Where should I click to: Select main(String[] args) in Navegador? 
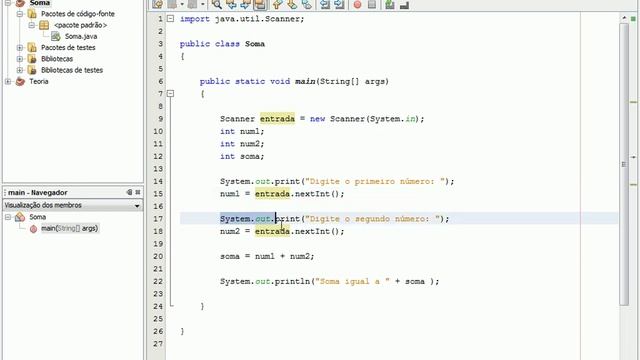pos(69,229)
